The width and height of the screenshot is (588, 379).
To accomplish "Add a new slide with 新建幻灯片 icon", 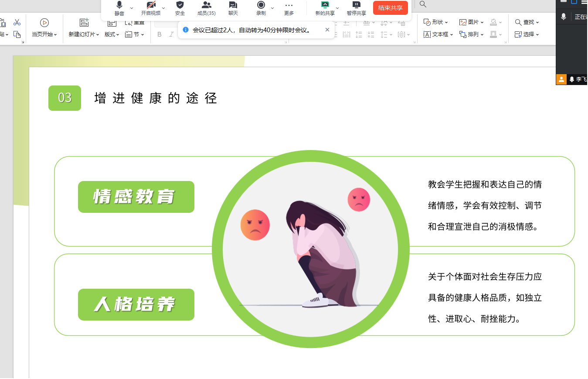I will point(84,23).
